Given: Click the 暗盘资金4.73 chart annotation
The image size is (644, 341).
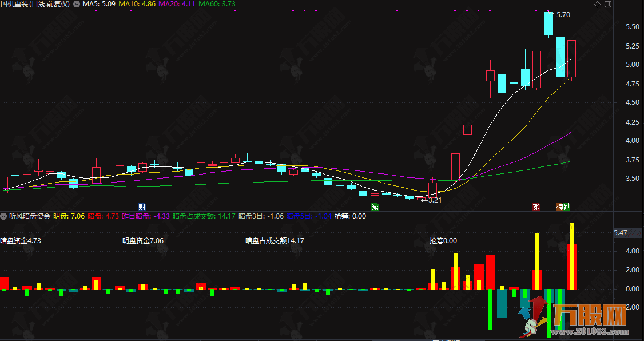Looking at the screenshot, I should 21,241.
